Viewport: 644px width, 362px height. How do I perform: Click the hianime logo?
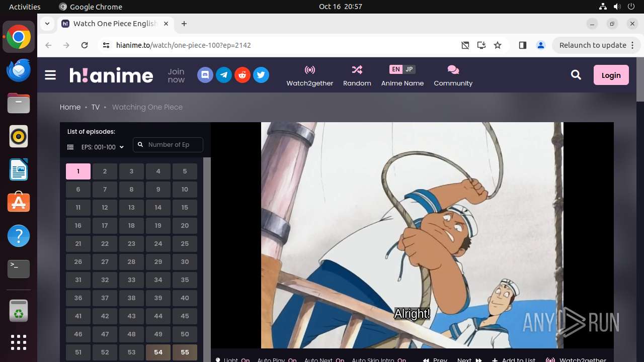(x=111, y=75)
